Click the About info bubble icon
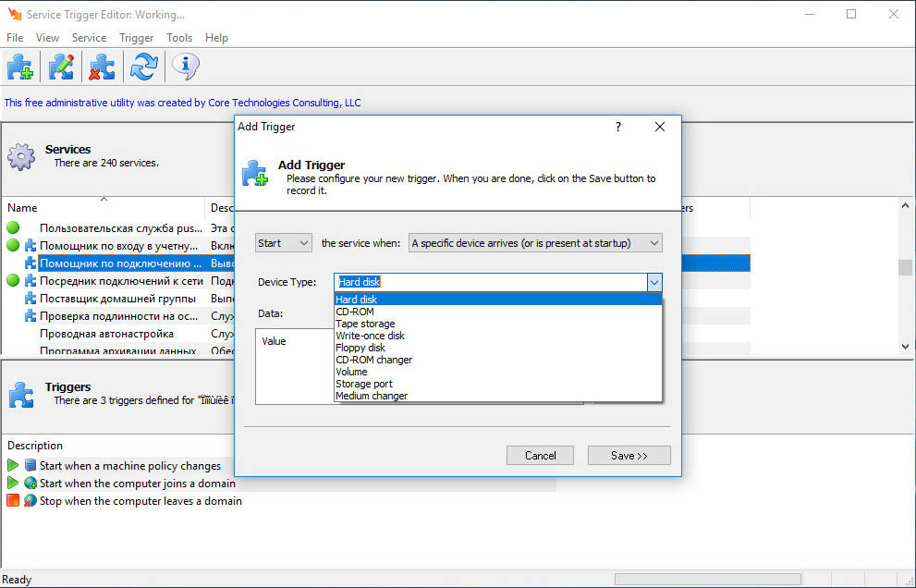Viewport: 916px width, 588px height. (x=186, y=67)
